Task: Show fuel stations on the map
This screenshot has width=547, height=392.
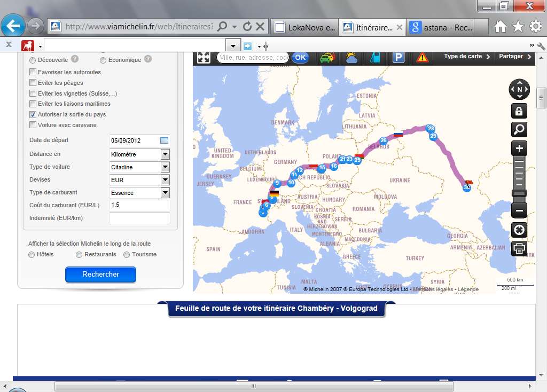Action: [376, 58]
